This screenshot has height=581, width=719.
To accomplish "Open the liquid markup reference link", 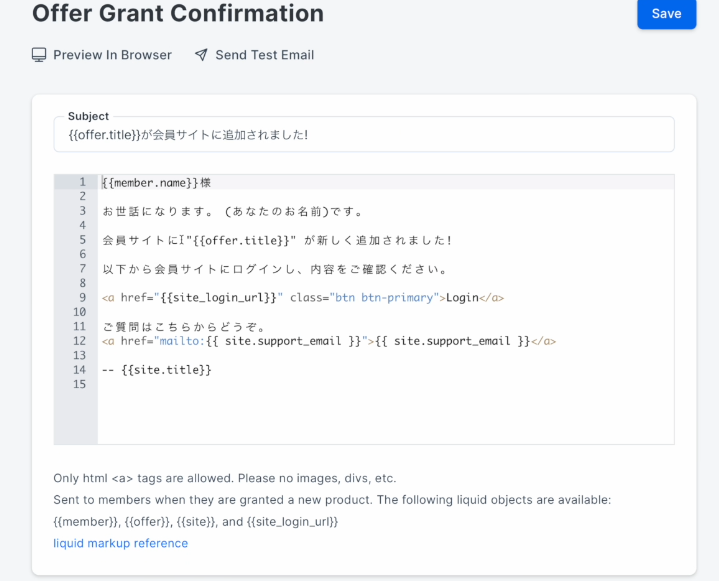I will coord(121,543).
